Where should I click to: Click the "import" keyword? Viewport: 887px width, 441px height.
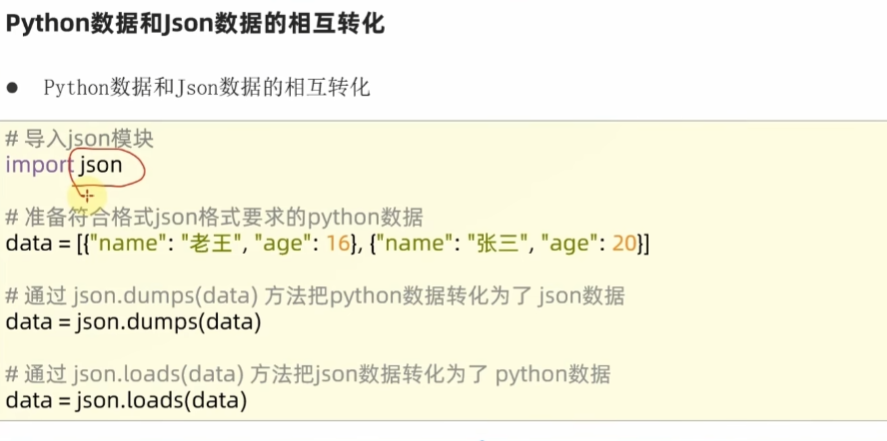pos(39,165)
